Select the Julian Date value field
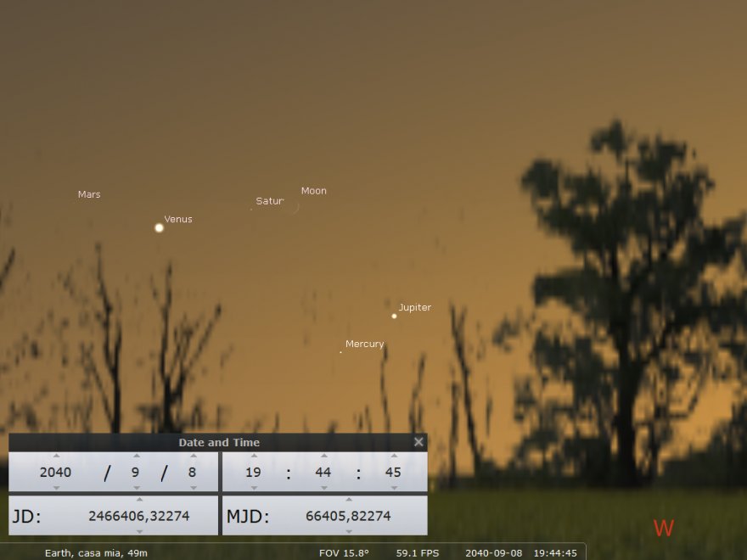747x560 pixels. (x=139, y=516)
